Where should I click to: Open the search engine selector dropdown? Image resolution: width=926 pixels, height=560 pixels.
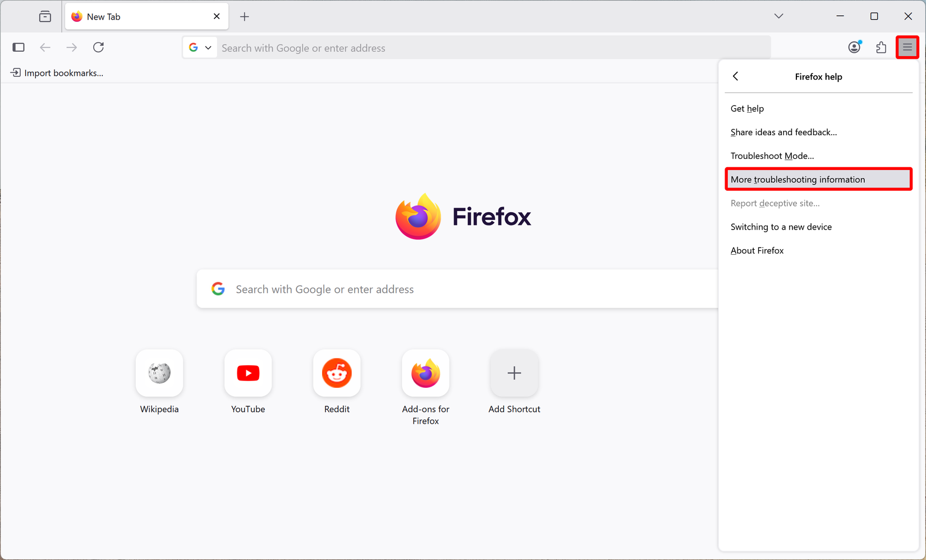click(x=200, y=47)
